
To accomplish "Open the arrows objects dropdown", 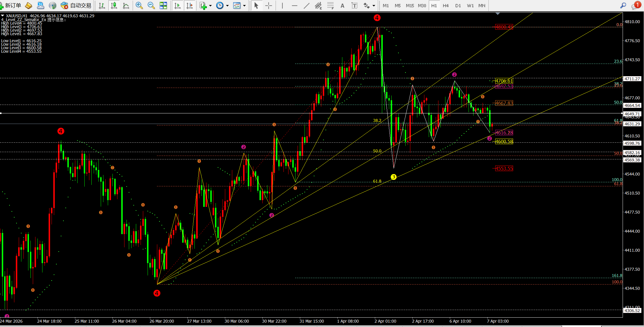I will pyautogui.click(x=374, y=5).
